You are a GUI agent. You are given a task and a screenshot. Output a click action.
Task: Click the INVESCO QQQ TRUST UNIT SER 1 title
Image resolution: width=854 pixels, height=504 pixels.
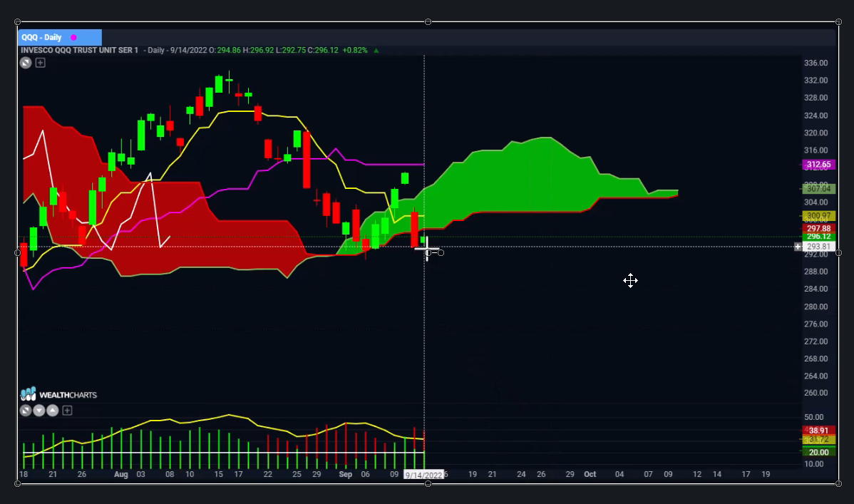[x=80, y=50]
